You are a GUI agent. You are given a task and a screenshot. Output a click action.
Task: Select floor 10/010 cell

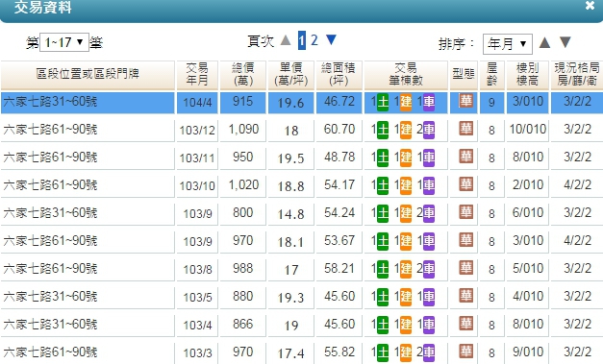528,130
